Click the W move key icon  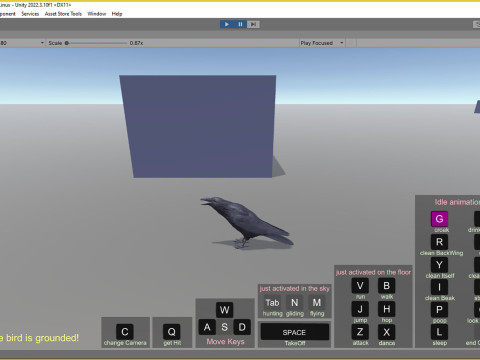pos(224,310)
